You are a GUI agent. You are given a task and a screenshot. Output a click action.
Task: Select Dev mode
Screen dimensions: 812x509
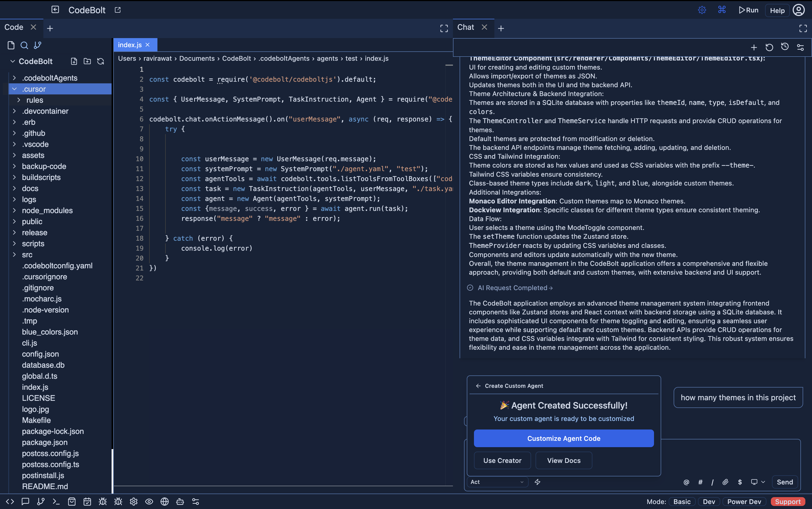coord(709,502)
